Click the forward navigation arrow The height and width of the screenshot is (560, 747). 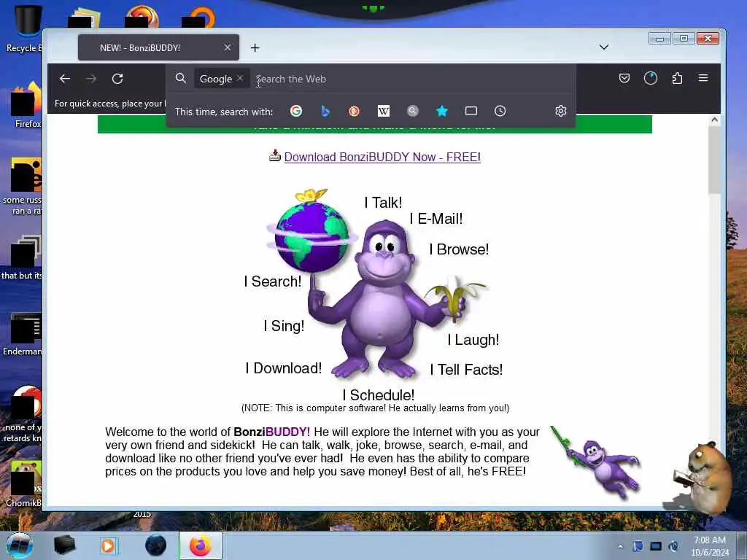(x=91, y=79)
